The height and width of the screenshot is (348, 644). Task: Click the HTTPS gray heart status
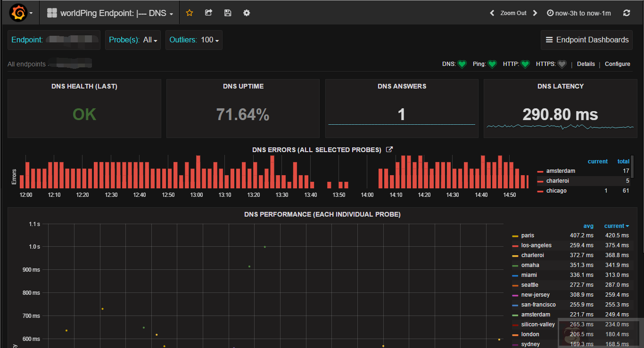point(561,64)
